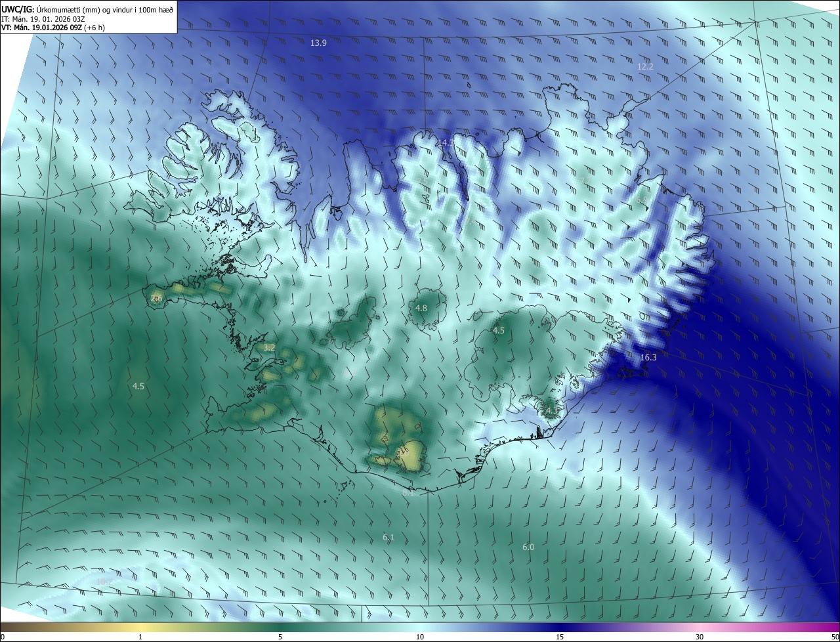Click the colorbar tick label '5'
Viewport: 840px width, 642px height.
click(280, 637)
